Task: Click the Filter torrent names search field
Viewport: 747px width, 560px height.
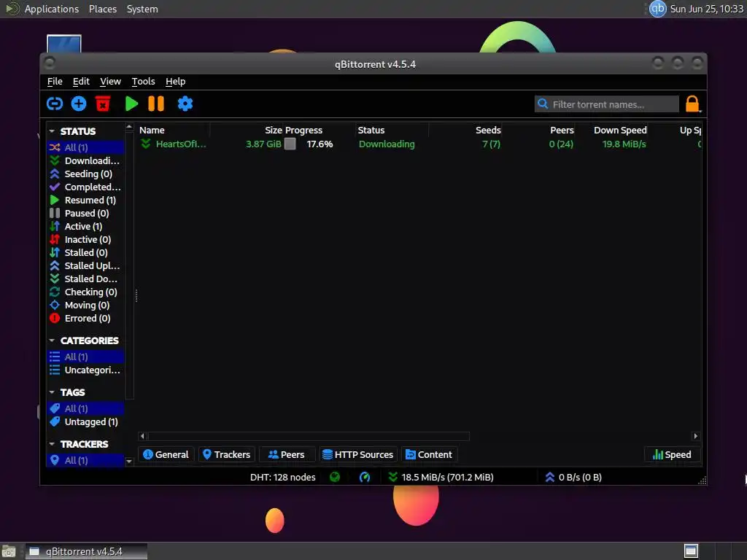Action: (606, 104)
